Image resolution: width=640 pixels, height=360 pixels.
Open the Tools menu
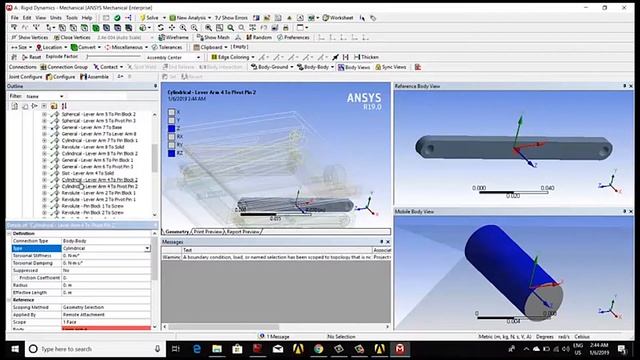(71, 18)
